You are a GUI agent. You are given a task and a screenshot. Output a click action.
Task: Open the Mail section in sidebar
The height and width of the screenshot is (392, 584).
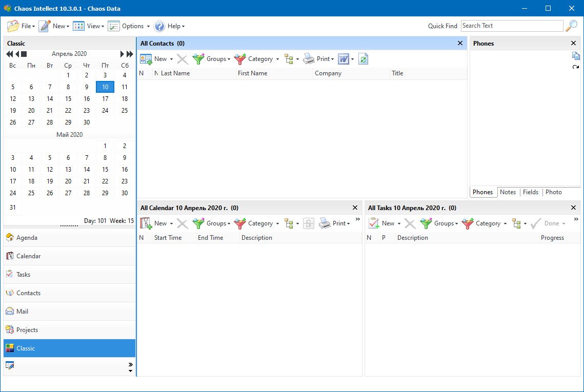click(22, 312)
